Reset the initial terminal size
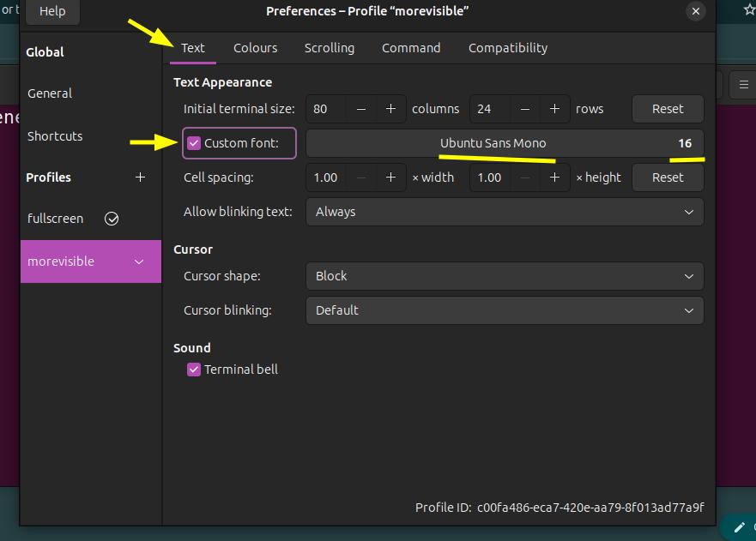Viewport: 756px width, 541px height. tap(668, 109)
